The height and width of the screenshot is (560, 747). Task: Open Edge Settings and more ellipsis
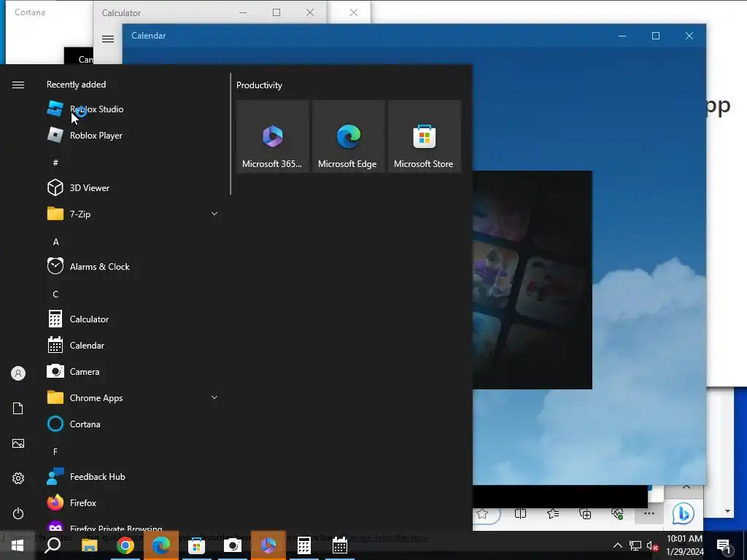pos(649,513)
